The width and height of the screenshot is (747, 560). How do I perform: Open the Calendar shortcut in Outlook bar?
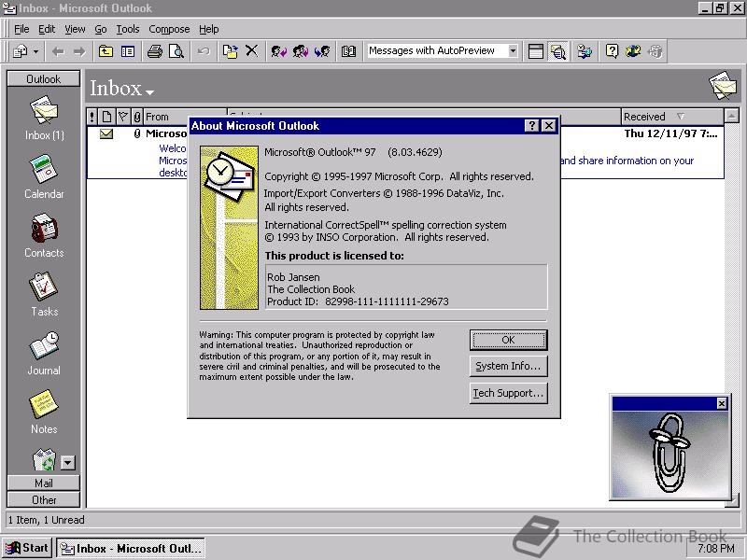coord(44,176)
